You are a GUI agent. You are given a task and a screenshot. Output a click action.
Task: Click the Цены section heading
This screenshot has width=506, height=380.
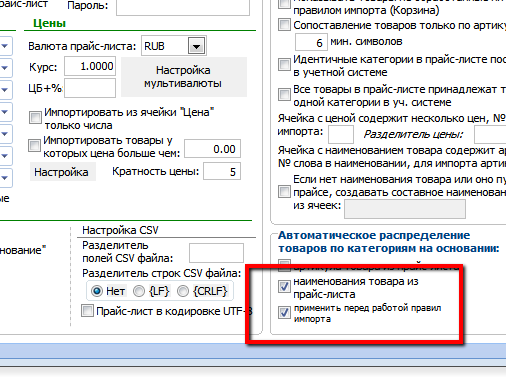[x=49, y=23]
